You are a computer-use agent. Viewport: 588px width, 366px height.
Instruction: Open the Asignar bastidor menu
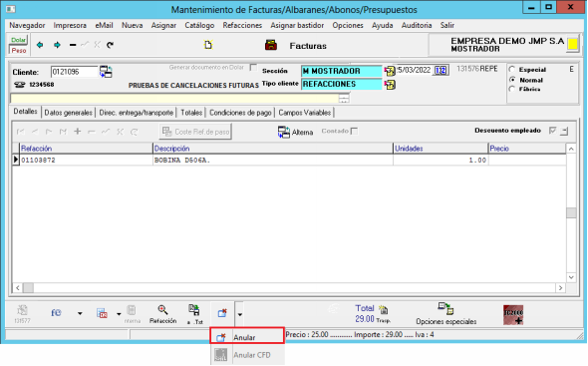(x=297, y=25)
